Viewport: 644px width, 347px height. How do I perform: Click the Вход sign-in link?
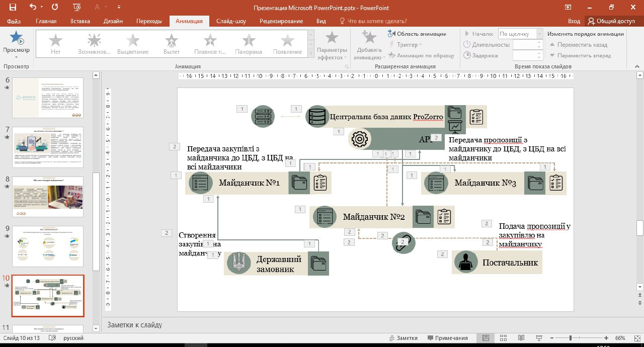pos(574,21)
